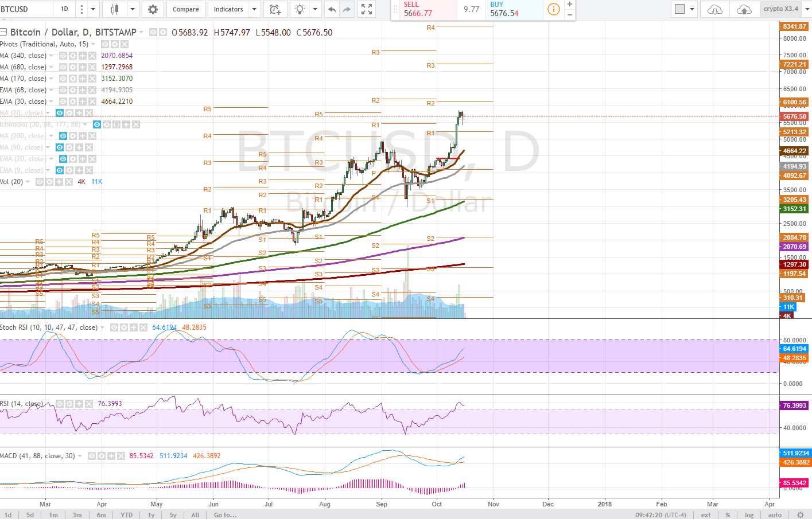The image size is (812, 519).
Task: Create a new price alert
Action: (x=275, y=9)
